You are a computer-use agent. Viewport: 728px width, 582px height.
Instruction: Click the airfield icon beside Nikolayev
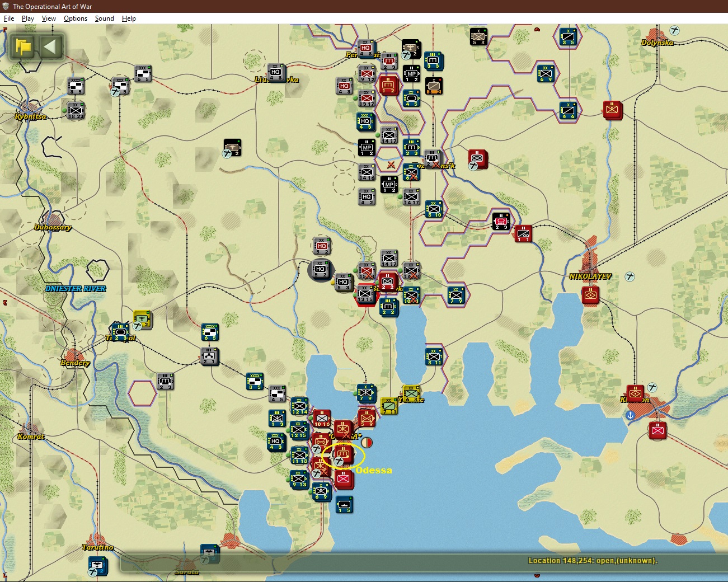pos(630,276)
